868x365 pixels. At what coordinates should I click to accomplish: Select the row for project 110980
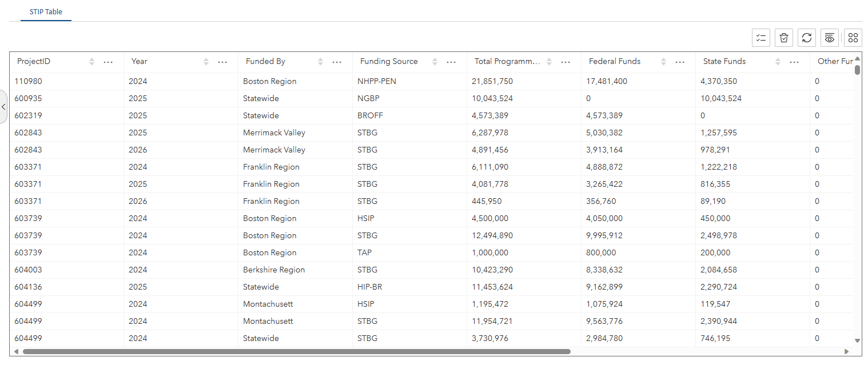(x=29, y=81)
